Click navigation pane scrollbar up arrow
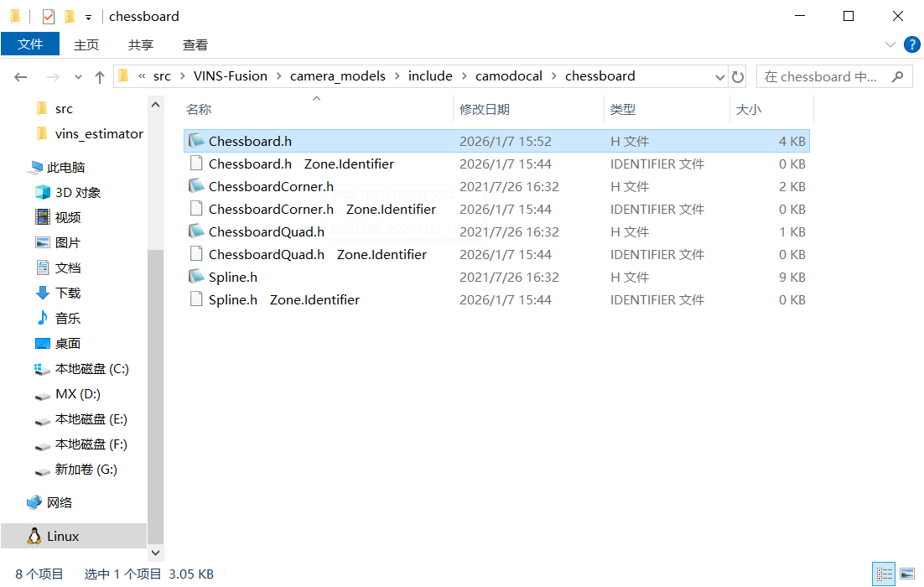Viewport: 924px width, 587px height. pos(156,105)
